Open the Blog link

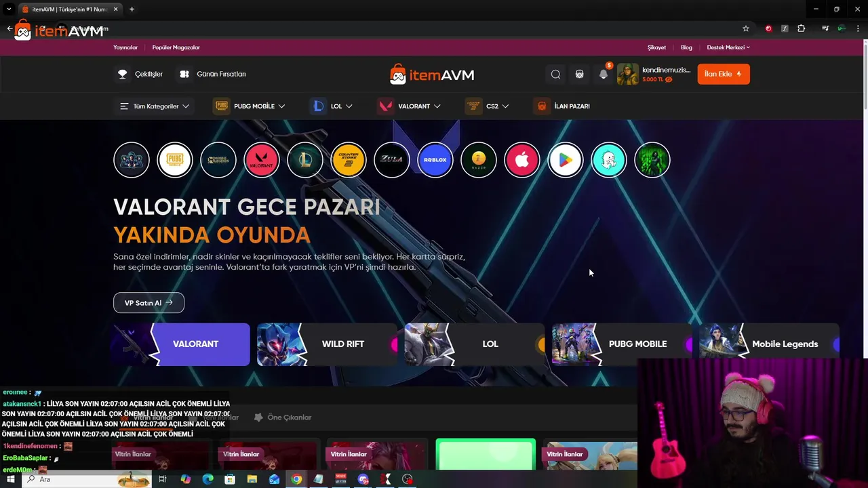point(686,47)
